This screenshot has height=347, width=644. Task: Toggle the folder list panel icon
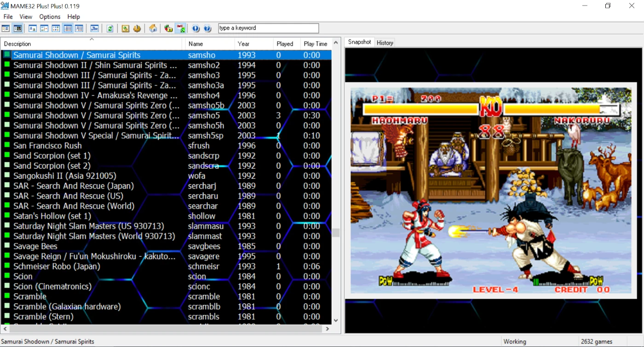click(6, 28)
